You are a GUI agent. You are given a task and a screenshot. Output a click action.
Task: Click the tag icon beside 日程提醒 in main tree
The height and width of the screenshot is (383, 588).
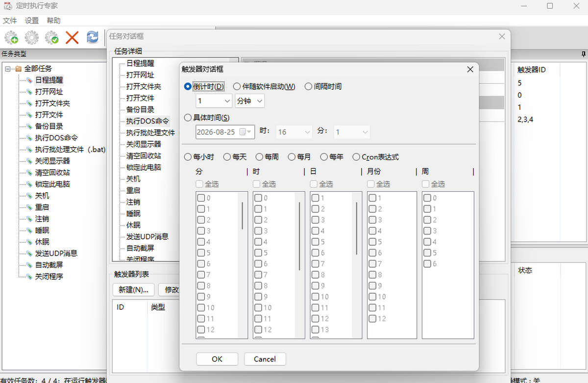pyautogui.click(x=29, y=80)
